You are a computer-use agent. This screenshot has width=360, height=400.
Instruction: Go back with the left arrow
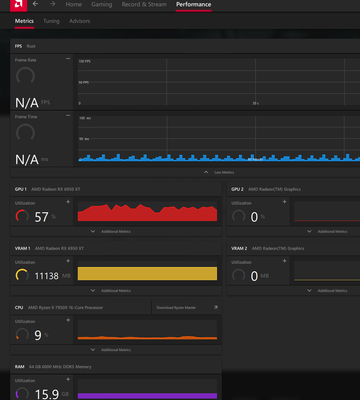tap(35, 4)
